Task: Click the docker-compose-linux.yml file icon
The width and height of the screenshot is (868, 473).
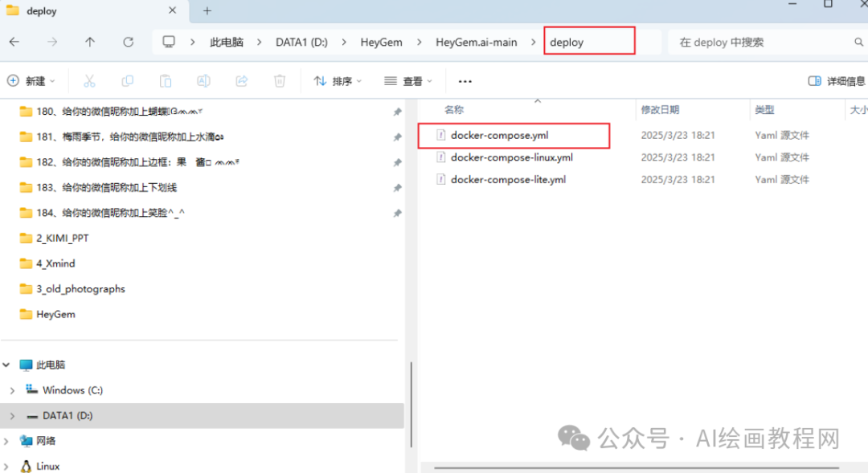Action: coord(440,157)
